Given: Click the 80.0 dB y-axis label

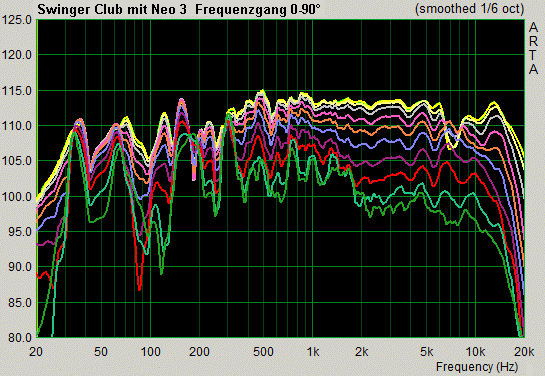Looking at the screenshot, I should (x=20, y=337).
